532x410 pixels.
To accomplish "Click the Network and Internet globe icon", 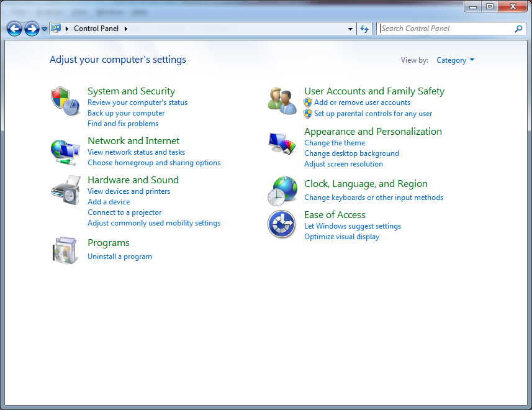I will pos(65,152).
